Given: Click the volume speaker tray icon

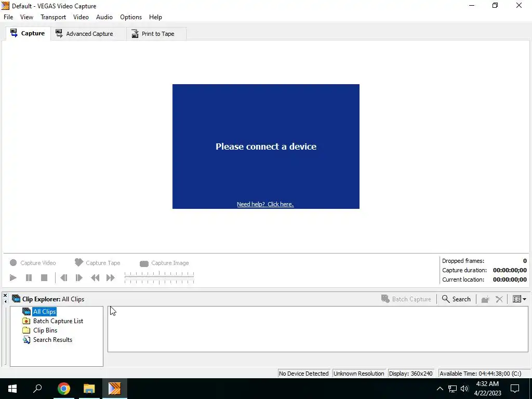Looking at the screenshot, I should pos(465,389).
